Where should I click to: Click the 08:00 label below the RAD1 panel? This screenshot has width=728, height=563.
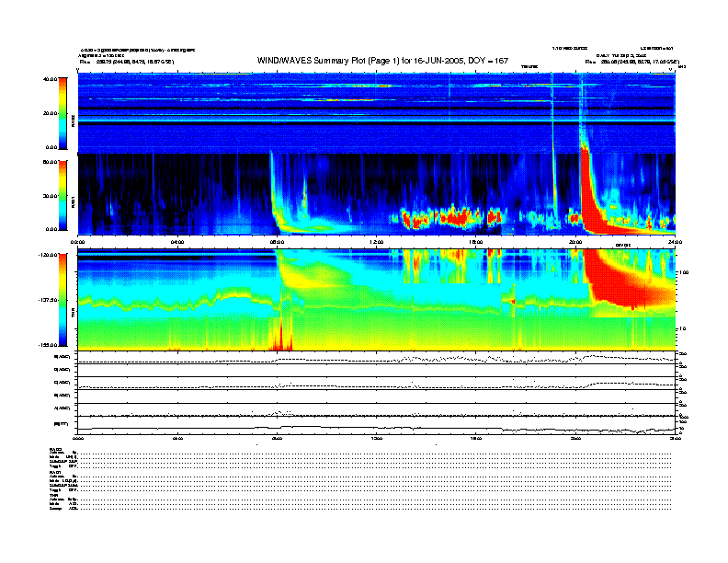[x=277, y=242]
